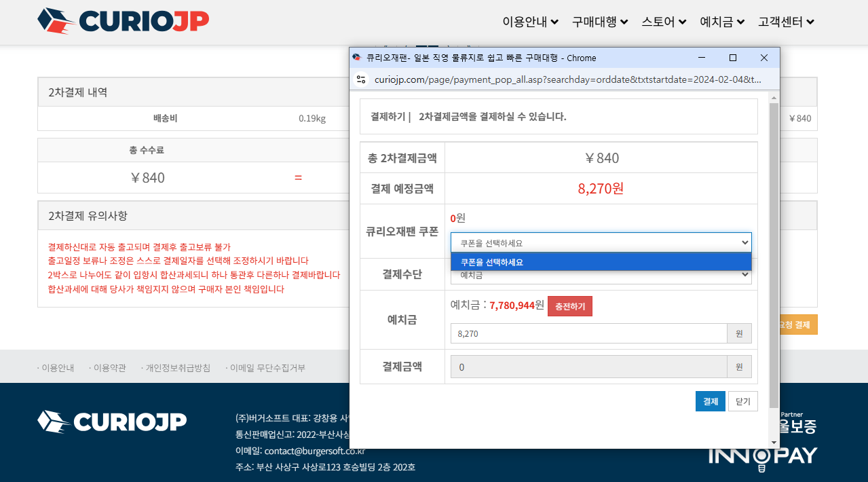Click the favicon in the popup title bar
868x482 pixels.
pos(357,58)
